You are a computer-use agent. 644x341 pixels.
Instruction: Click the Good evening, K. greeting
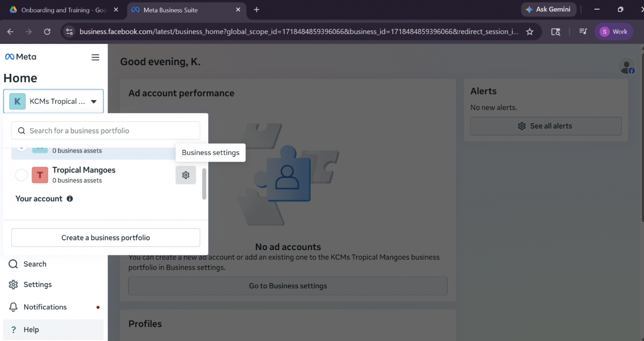coord(160,62)
